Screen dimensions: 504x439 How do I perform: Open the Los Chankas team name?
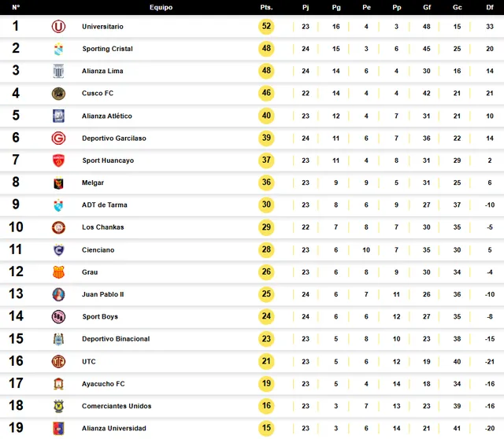(x=103, y=227)
